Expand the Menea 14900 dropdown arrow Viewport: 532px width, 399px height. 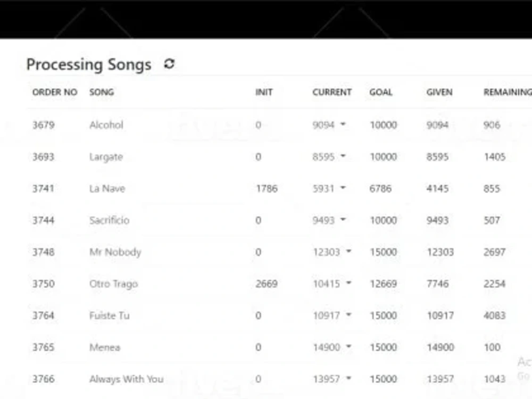[x=349, y=346]
